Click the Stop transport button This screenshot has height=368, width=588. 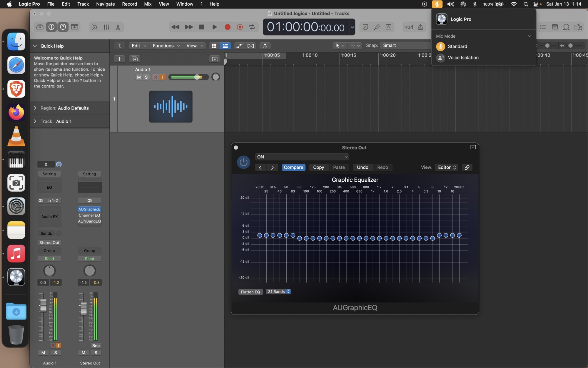[202, 27]
